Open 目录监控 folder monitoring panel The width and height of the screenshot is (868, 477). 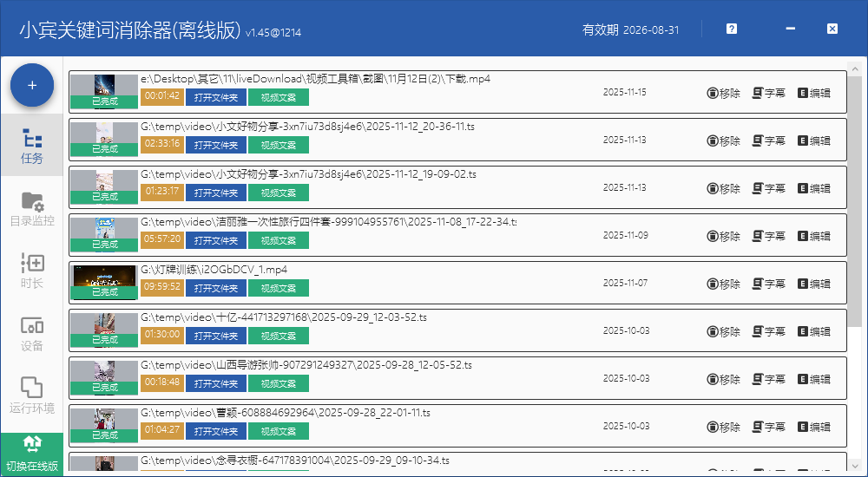click(x=32, y=209)
